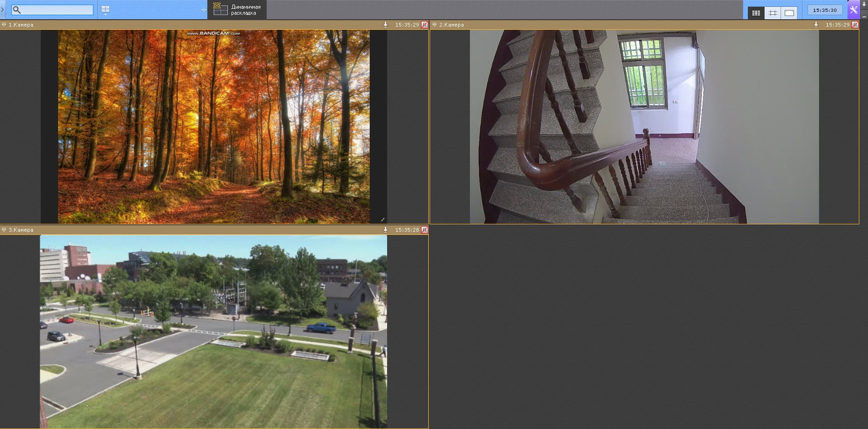Toggle the red crossed-out flag on Camera 3
This screenshot has width=868, height=429.
click(x=425, y=230)
